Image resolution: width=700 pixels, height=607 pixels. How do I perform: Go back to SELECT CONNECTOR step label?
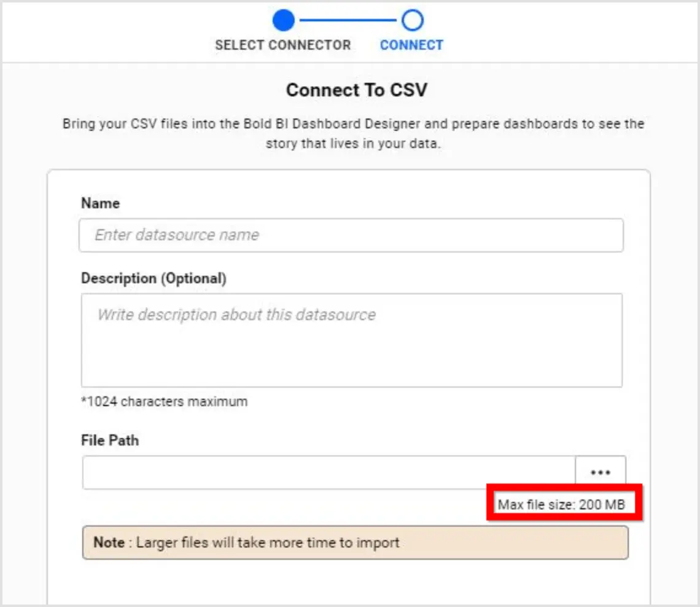[x=283, y=45]
